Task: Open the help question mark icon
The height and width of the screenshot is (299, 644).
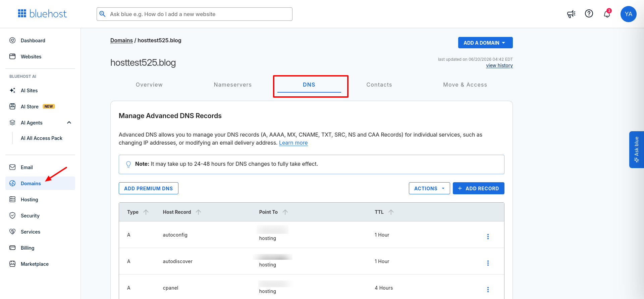Action: click(589, 13)
